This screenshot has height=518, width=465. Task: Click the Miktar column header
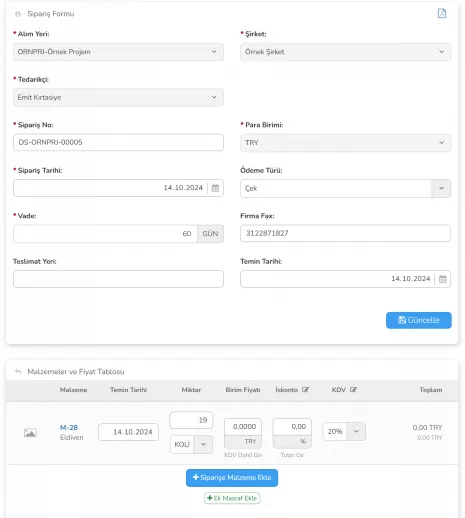pyautogui.click(x=191, y=390)
